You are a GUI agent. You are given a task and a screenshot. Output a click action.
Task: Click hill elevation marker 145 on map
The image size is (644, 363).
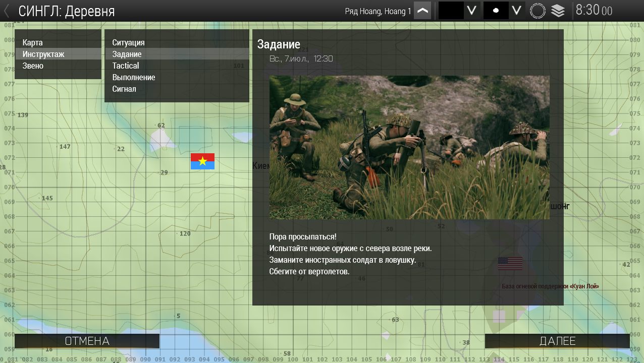[47, 198]
